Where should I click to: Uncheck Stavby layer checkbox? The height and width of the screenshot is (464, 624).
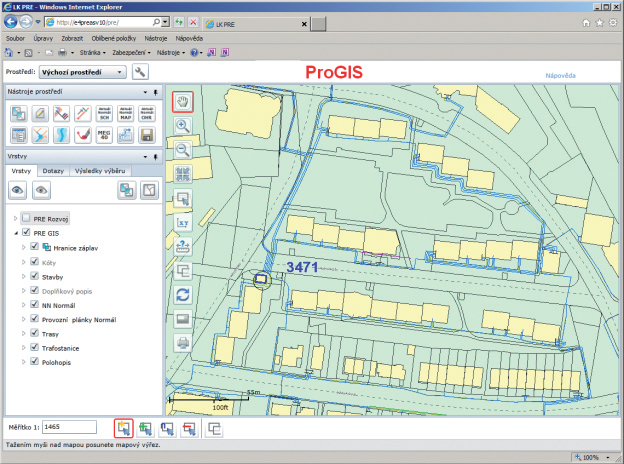pyautogui.click(x=35, y=276)
